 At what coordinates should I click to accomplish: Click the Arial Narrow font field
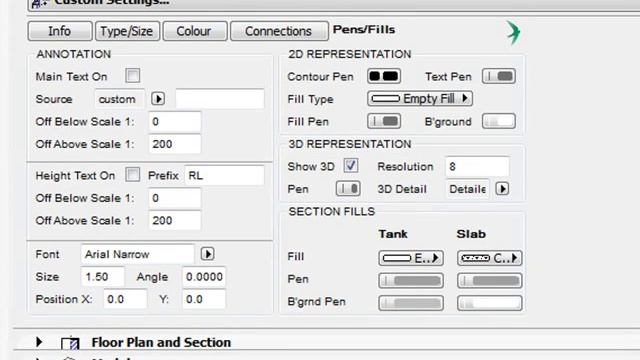[138, 254]
